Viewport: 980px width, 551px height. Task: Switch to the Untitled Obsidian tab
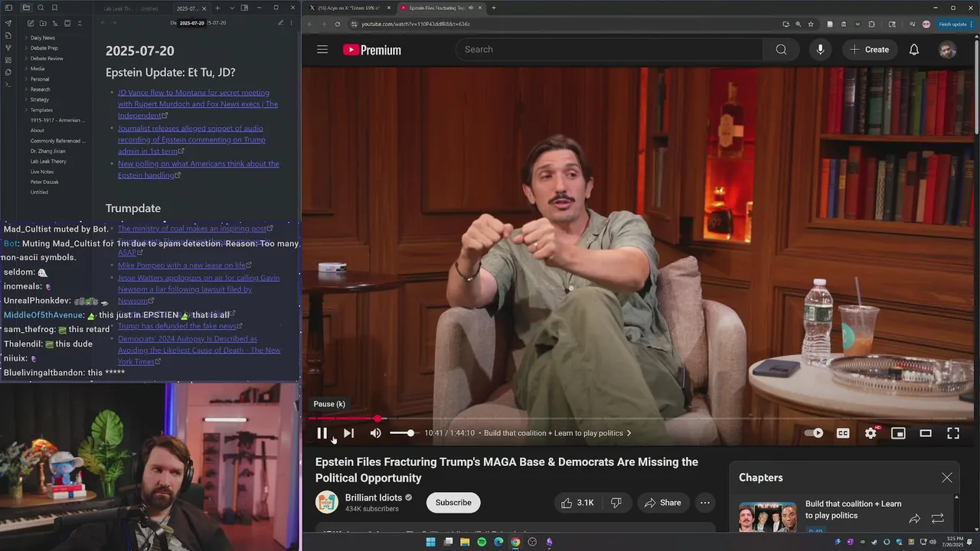(150, 8)
